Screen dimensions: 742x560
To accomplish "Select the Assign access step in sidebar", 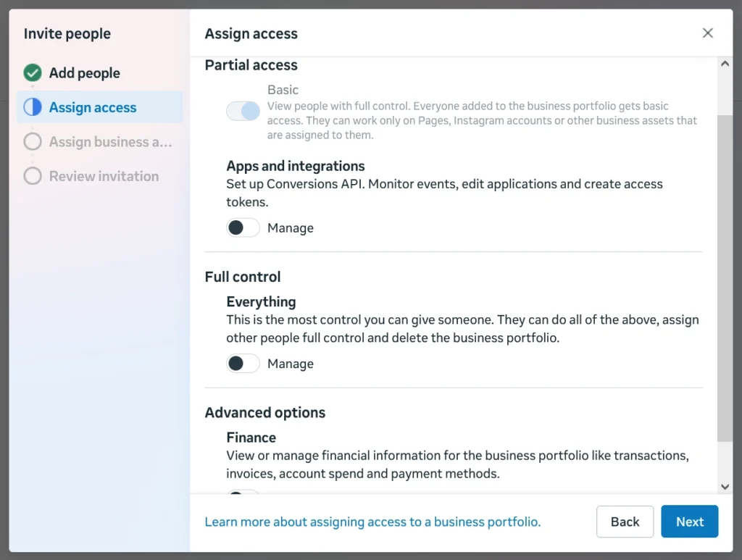I will (x=93, y=107).
